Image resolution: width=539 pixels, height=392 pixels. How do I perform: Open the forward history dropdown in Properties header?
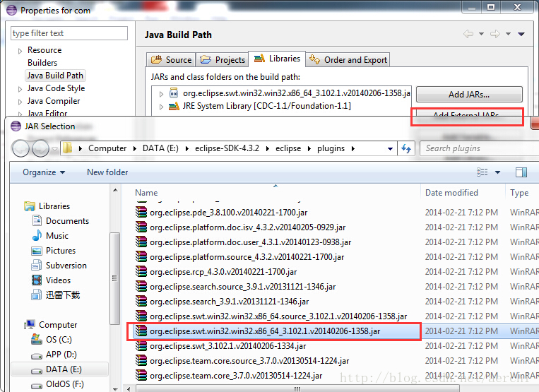coord(509,34)
